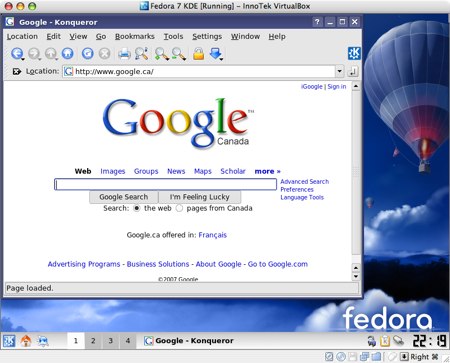Image resolution: width=450 pixels, height=363 pixels.
Task: Click the third launcher icon in KDE panel
Action: [43, 341]
